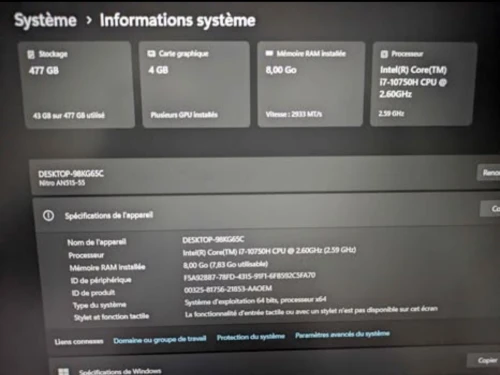Click the 'Liens connexes' label
This screenshot has width=500, height=375.
79,342
